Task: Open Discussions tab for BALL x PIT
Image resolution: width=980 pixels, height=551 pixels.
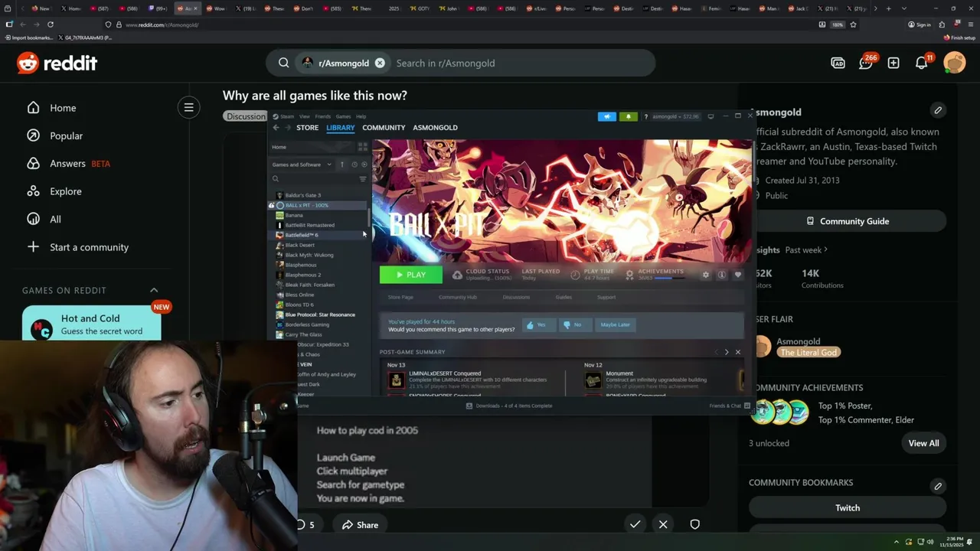Action: [x=516, y=297]
